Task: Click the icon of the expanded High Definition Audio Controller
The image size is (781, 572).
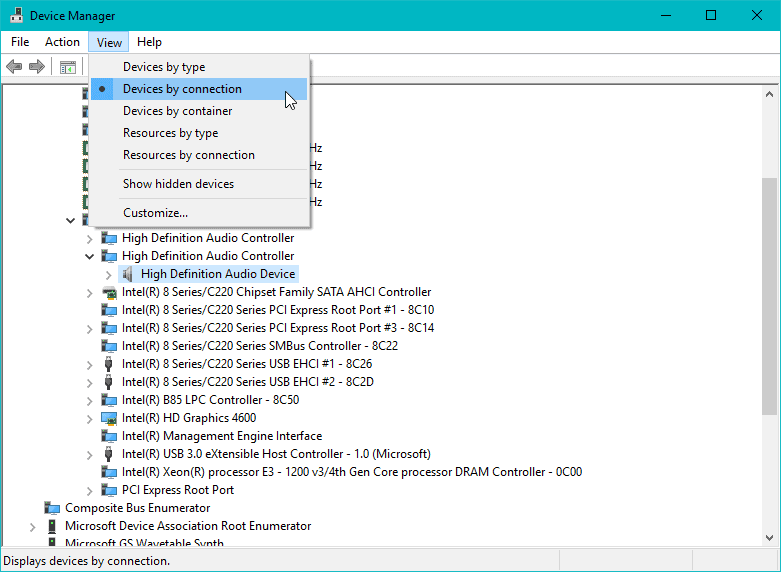Action: tap(109, 257)
